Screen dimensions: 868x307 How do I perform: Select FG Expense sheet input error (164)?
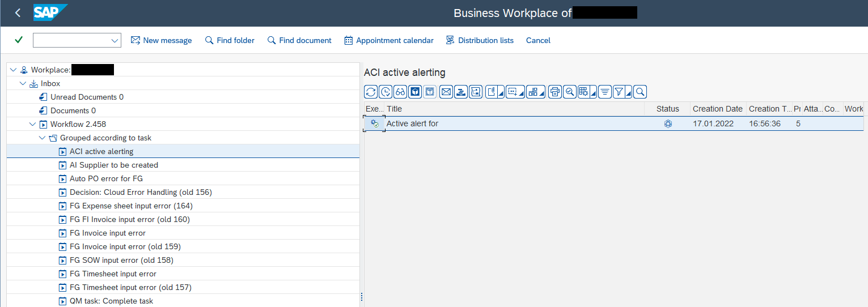click(131, 206)
